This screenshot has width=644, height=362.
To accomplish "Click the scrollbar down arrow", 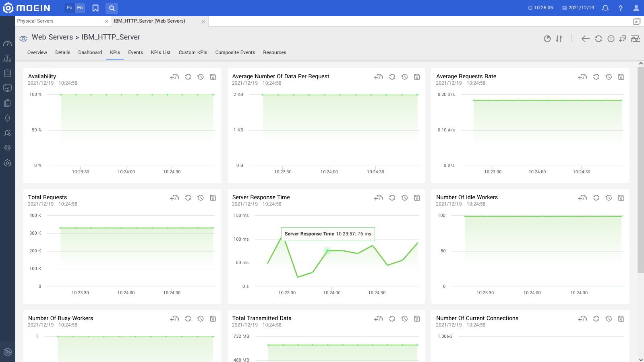I will tap(641, 360).
